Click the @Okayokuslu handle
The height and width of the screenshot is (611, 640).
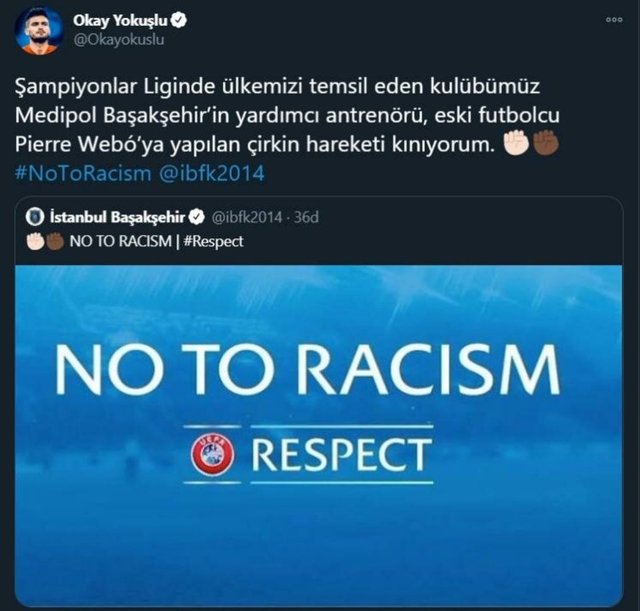[119, 40]
